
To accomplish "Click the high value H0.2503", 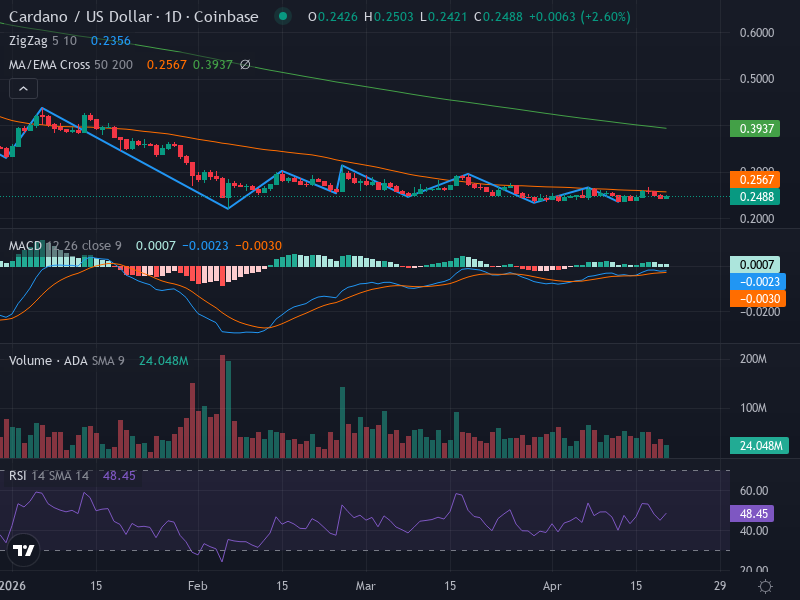I will coord(389,17).
